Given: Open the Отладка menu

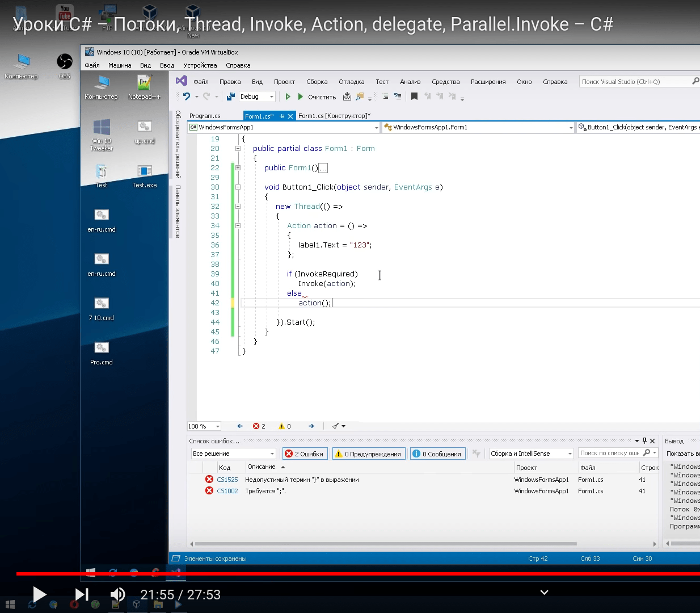Looking at the screenshot, I should [x=351, y=81].
